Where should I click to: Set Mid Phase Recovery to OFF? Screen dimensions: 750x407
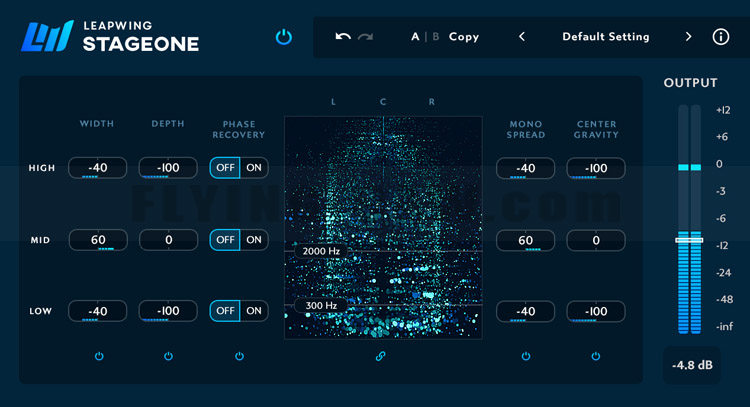(x=225, y=240)
